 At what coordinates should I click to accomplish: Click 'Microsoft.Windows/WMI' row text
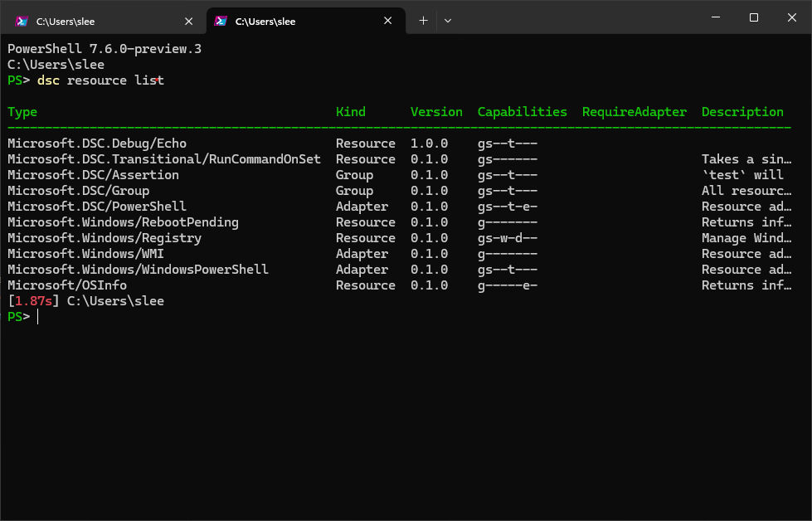[x=85, y=254]
